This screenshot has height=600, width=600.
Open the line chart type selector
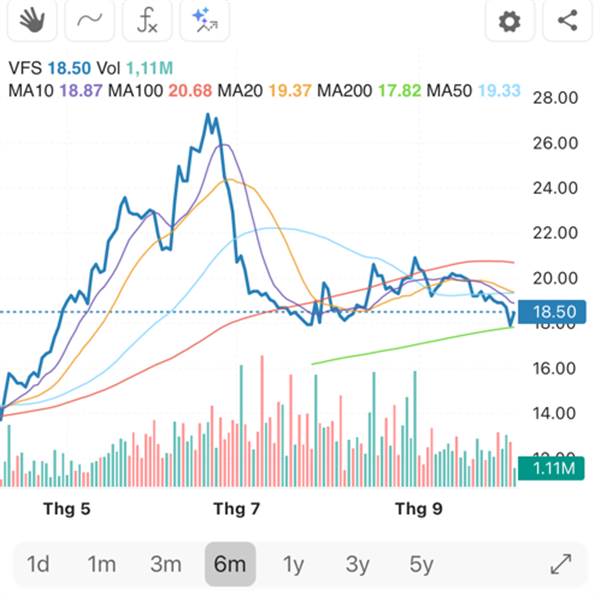(89, 20)
